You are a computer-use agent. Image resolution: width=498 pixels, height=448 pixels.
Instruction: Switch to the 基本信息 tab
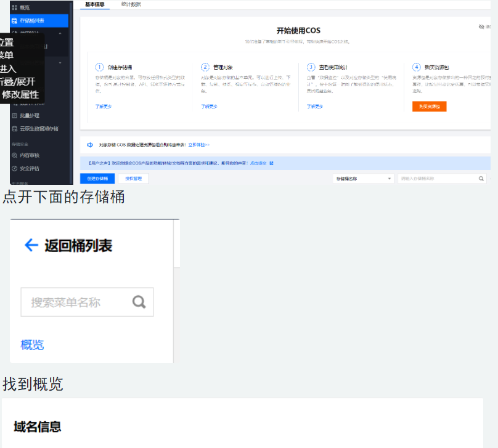(95, 4)
